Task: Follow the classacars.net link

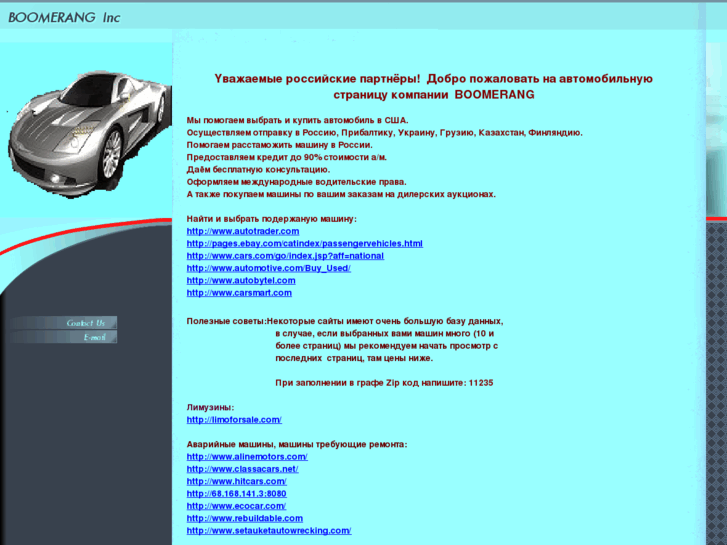Action: coord(242,469)
